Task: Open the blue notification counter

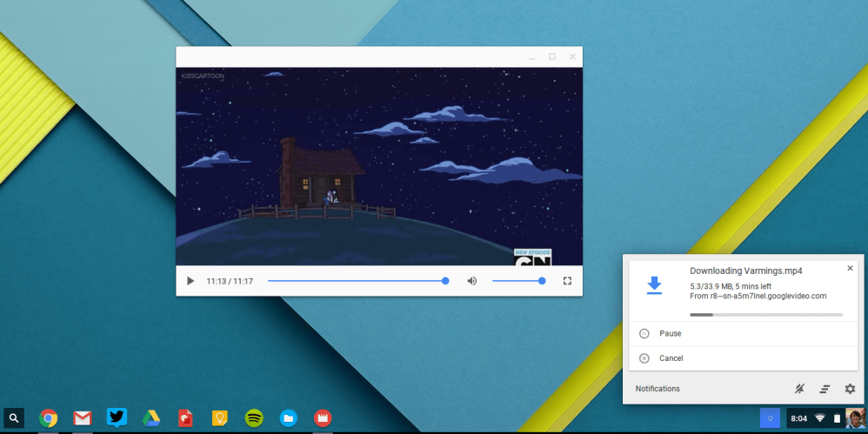Action: [x=770, y=418]
